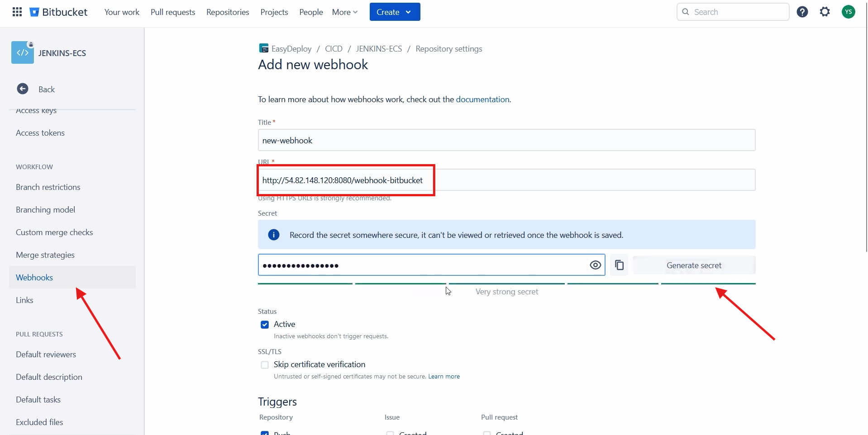The image size is (868, 435).
Task: Click CICD breadcrumb link
Action: 334,49
